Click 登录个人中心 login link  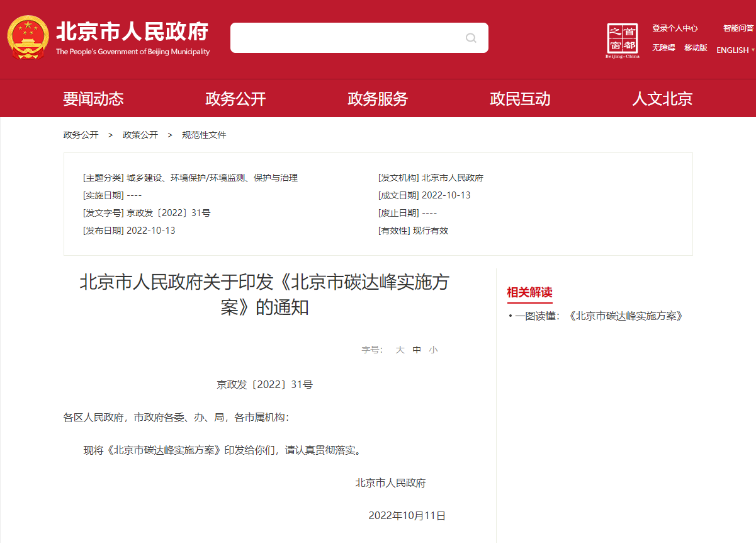click(675, 28)
